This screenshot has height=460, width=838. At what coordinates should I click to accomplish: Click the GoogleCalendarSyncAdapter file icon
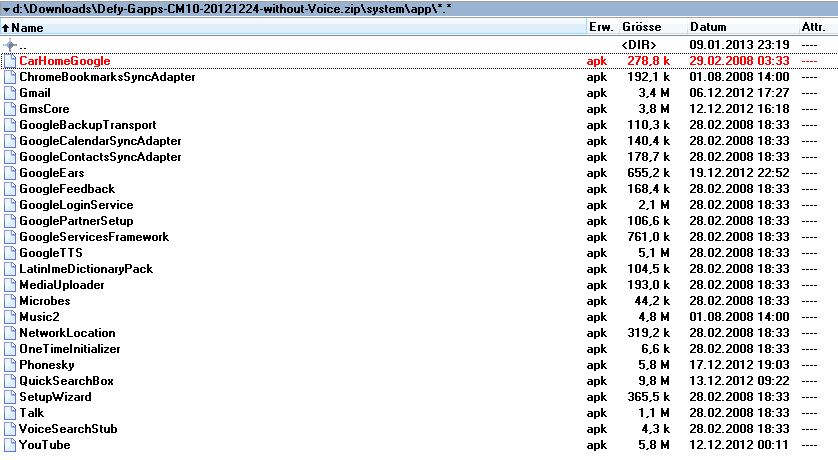pos(10,141)
